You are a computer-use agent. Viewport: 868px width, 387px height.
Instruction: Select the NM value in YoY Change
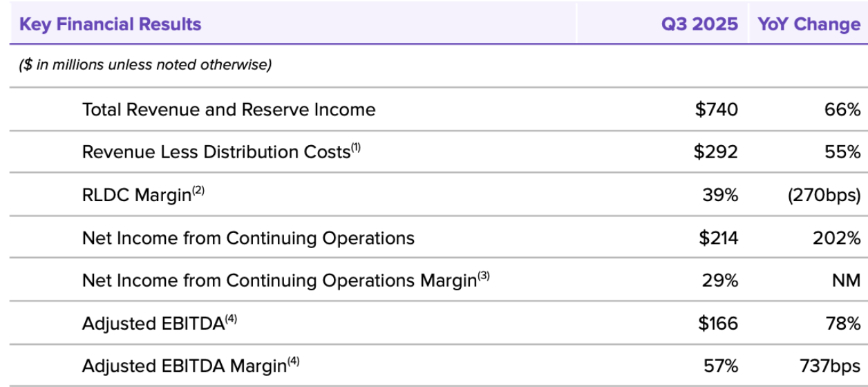(x=846, y=281)
